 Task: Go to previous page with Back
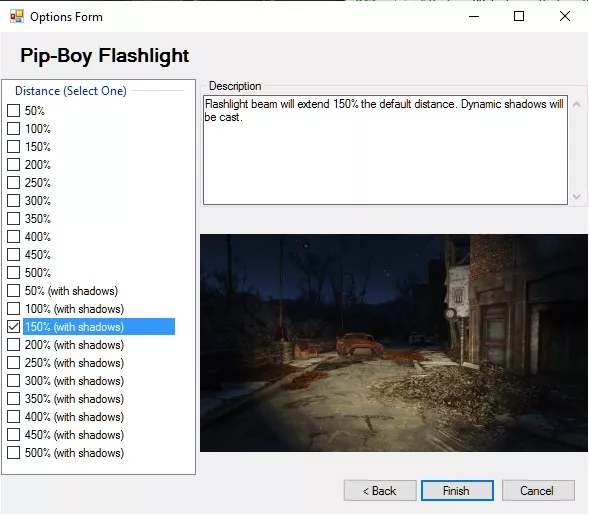(380, 491)
